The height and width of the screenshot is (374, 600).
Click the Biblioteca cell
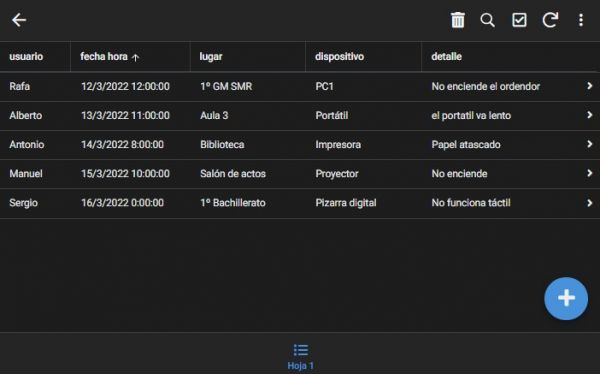coord(222,145)
